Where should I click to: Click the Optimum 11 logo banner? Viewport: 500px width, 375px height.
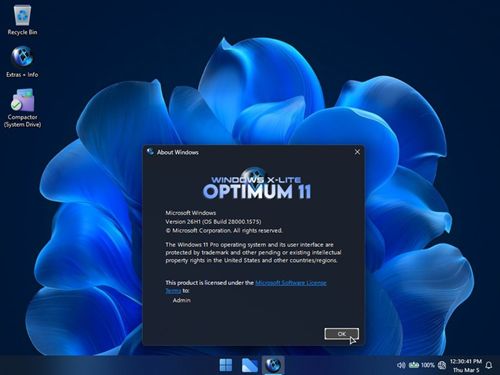pos(257,184)
